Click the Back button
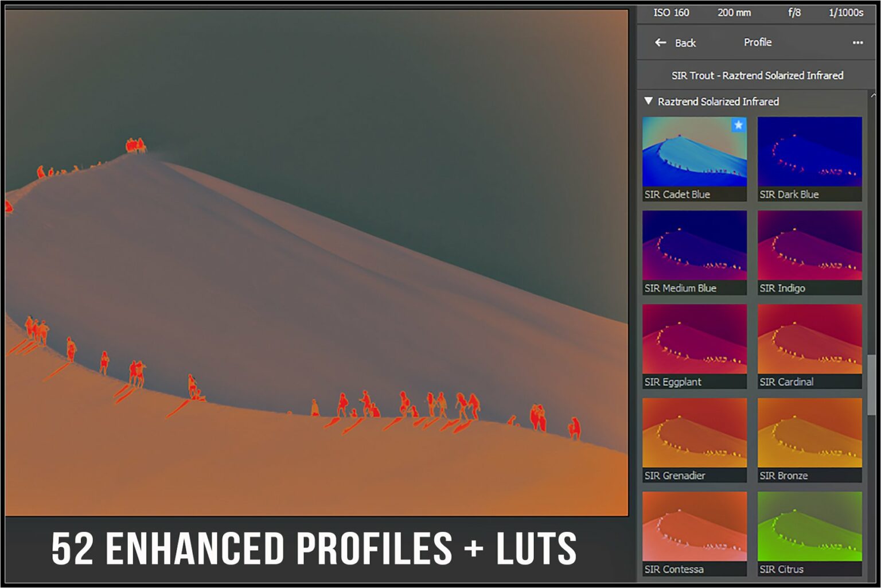The image size is (881, 588). pos(686,43)
